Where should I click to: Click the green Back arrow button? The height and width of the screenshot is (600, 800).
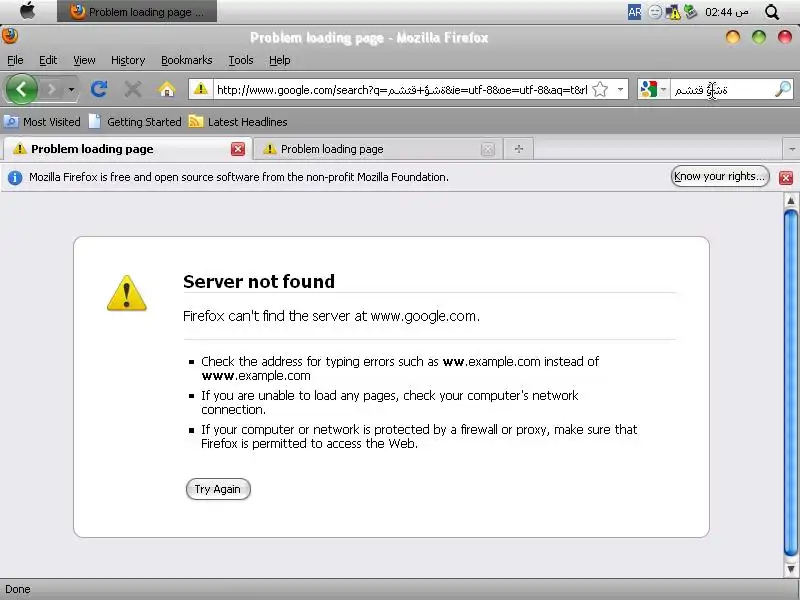21,89
